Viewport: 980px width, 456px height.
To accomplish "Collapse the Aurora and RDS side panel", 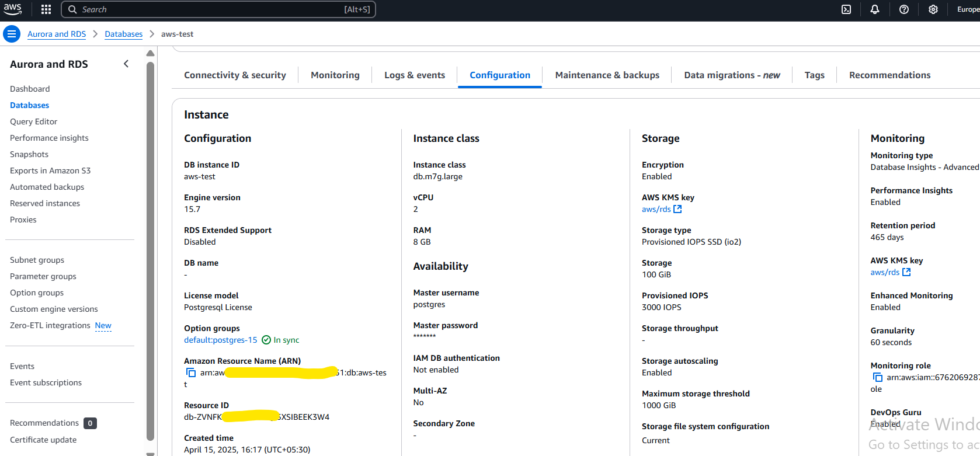I will point(126,64).
